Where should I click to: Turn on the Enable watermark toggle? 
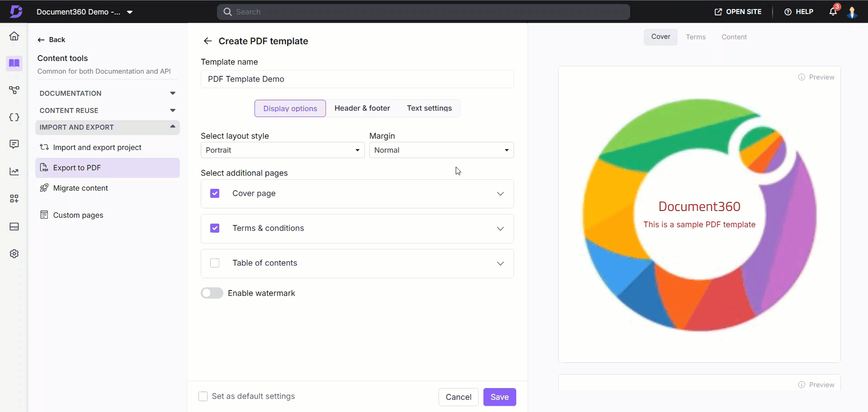pyautogui.click(x=212, y=293)
